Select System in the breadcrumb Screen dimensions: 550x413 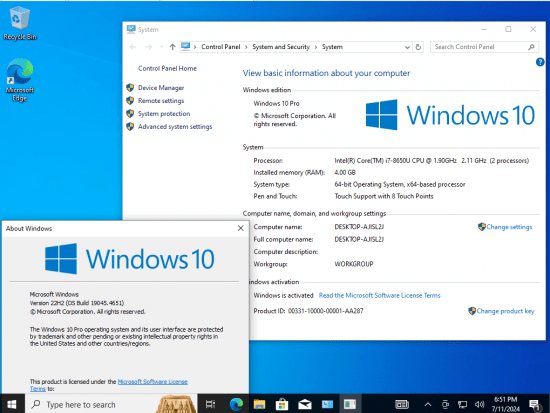click(332, 47)
